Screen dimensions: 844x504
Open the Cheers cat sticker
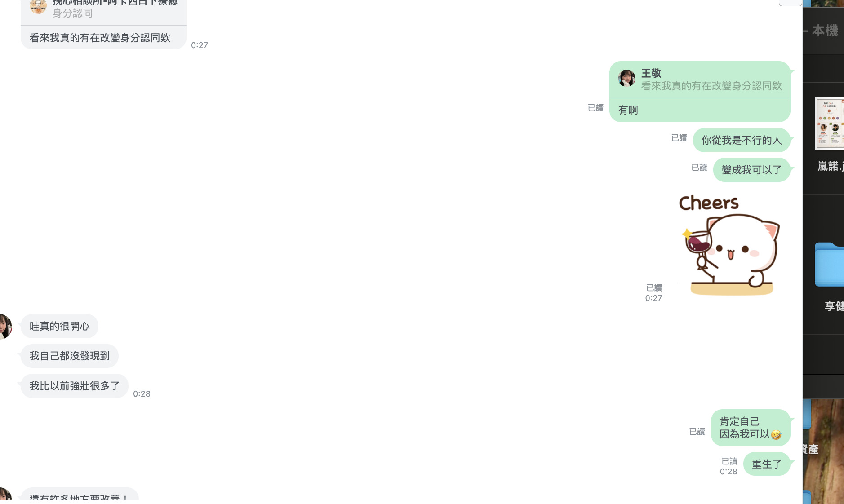(729, 245)
